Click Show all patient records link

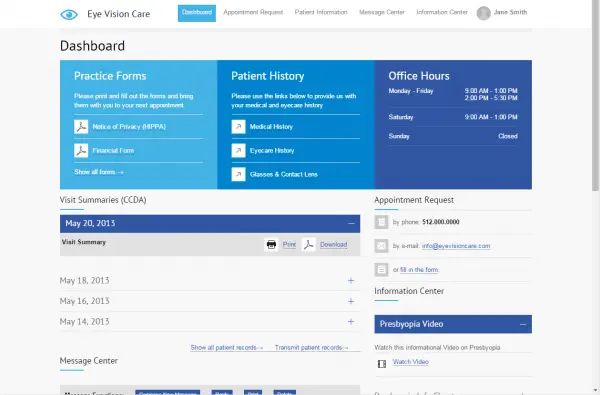(x=227, y=348)
